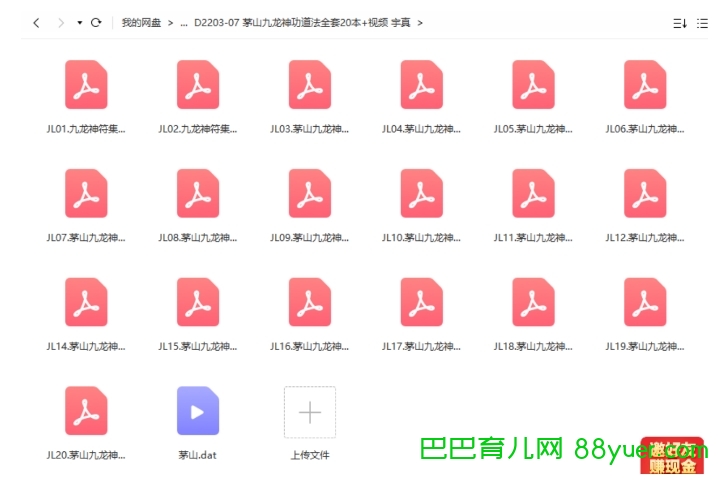This screenshot has height=481, width=721.
Task: Expand the chevron after the D2203-07 breadcrumb
Action: click(420, 23)
